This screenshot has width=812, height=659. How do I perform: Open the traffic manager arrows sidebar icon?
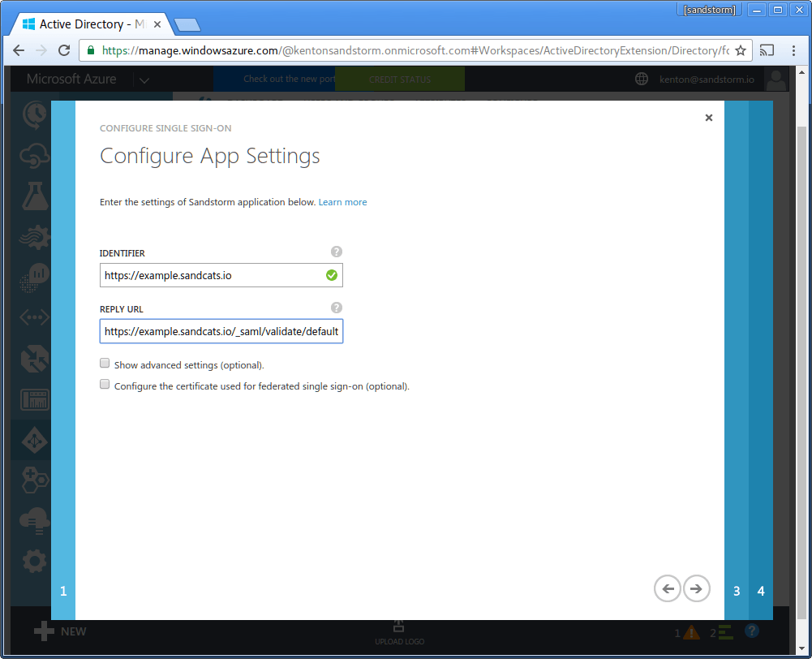(x=35, y=359)
